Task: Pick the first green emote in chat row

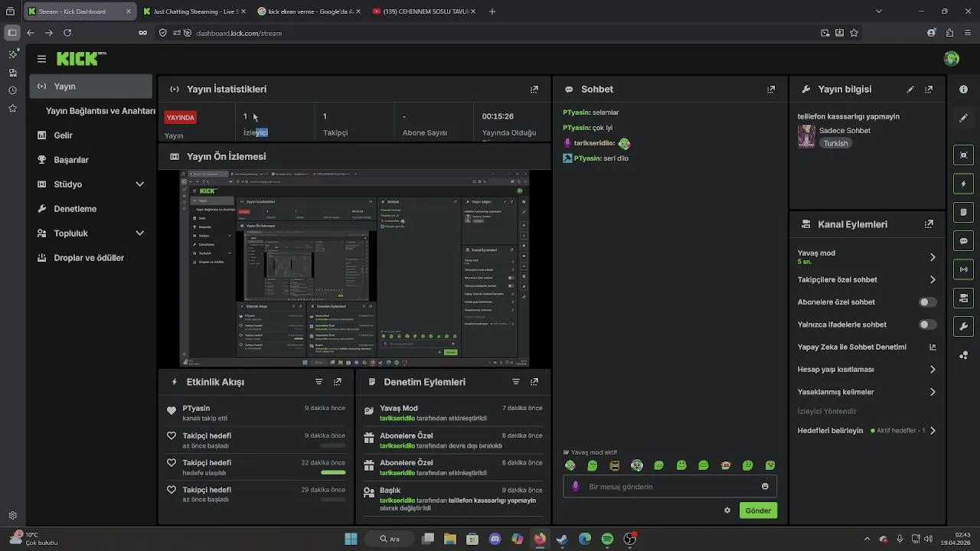Action: 570,465
